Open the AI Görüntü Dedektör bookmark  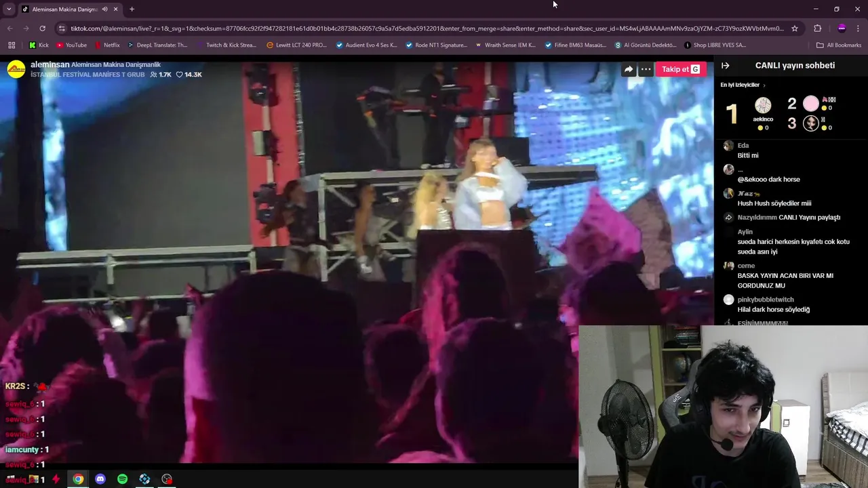point(646,45)
